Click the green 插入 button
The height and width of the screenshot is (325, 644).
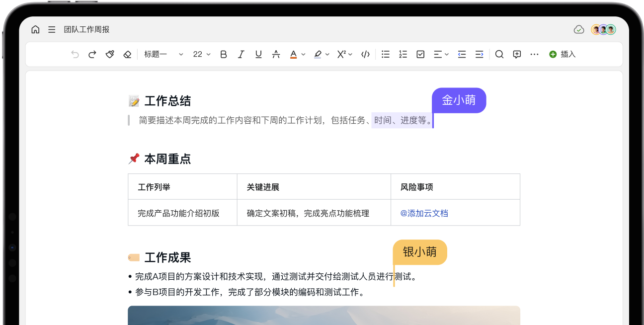pos(562,55)
